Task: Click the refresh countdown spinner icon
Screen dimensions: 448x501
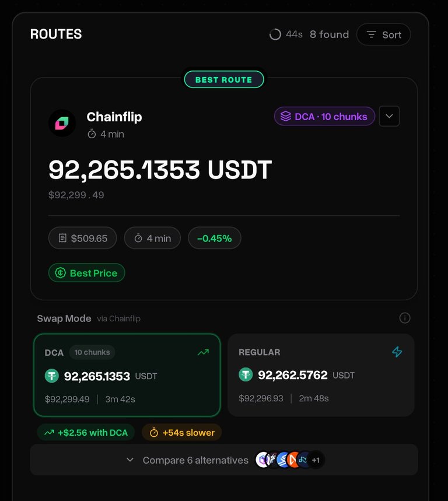Action: pyautogui.click(x=275, y=34)
